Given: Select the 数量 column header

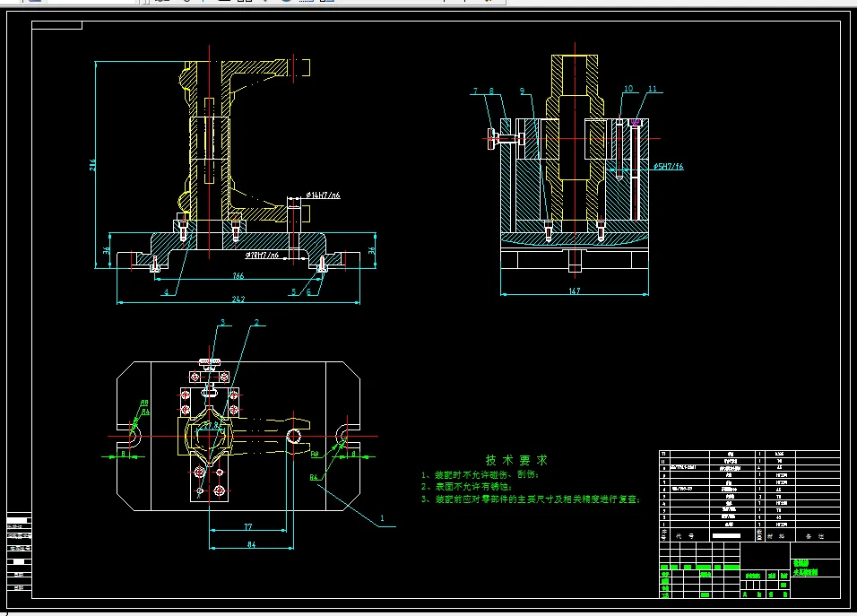Looking at the screenshot, I should [x=759, y=534].
